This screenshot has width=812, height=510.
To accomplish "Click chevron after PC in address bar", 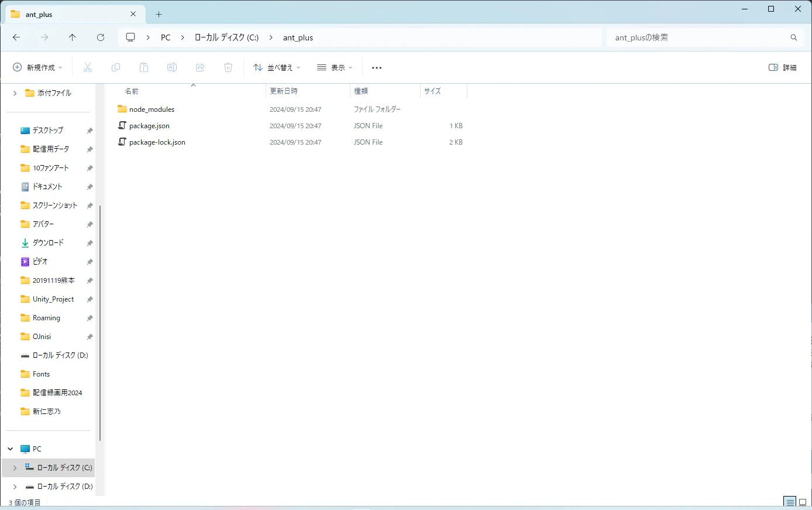I will point(183,37).
